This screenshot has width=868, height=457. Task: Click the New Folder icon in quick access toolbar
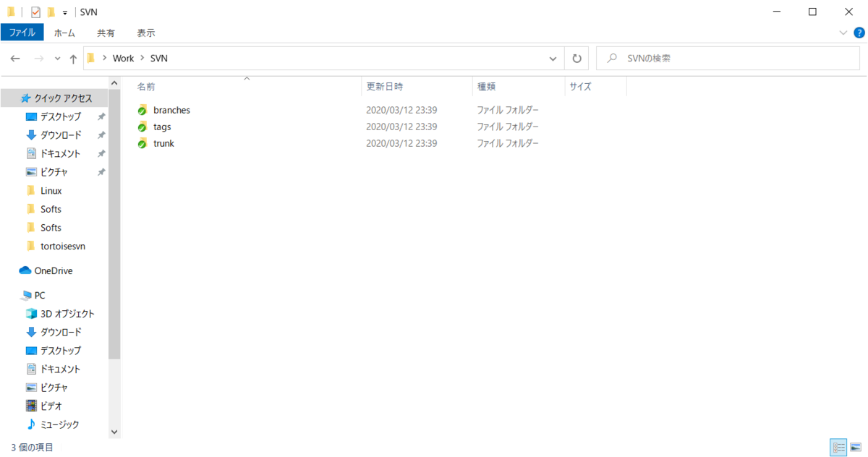pyautogui.click(x=51, y=12)
